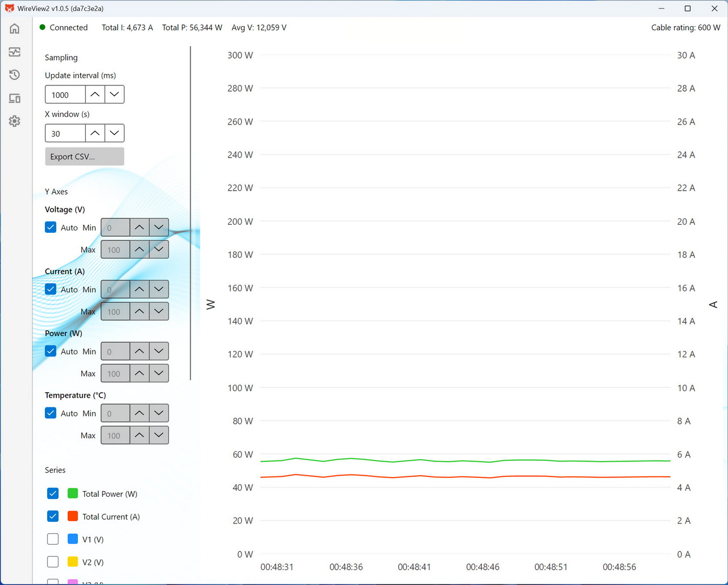The width and height of the screenshot is (728, 585).
Task: Enable the V1 (V) series checkbox
Action: click(x=53, y=539)
